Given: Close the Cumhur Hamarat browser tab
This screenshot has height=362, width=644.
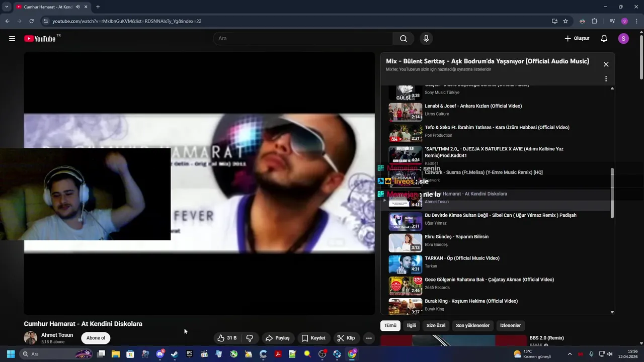Looking at the screenshot, I should tap(86, 7).
